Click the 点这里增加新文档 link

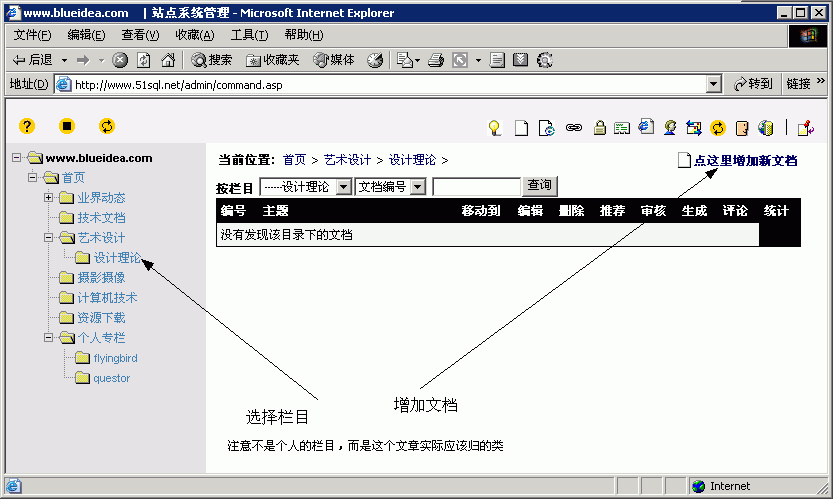(745, 160)
